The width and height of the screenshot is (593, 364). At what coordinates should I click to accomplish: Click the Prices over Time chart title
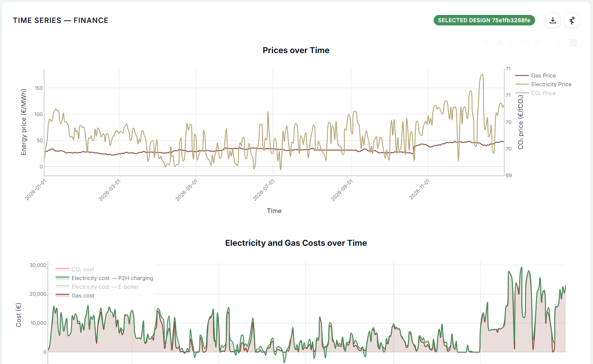click(296, 50)
